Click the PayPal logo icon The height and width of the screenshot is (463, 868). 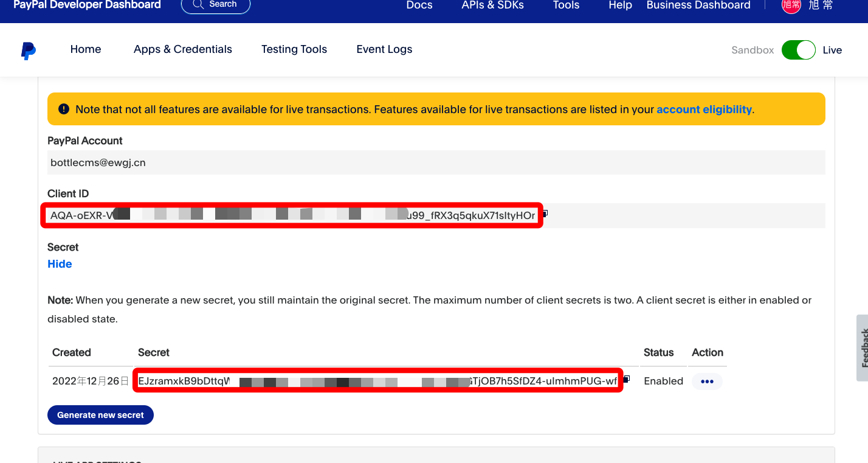tap(29, 50)
